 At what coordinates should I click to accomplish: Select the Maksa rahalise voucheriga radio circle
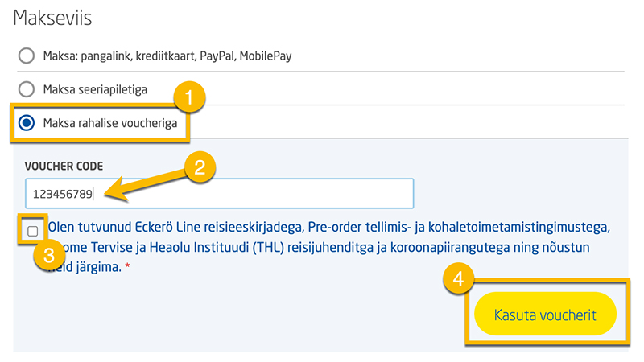point(27,123)
